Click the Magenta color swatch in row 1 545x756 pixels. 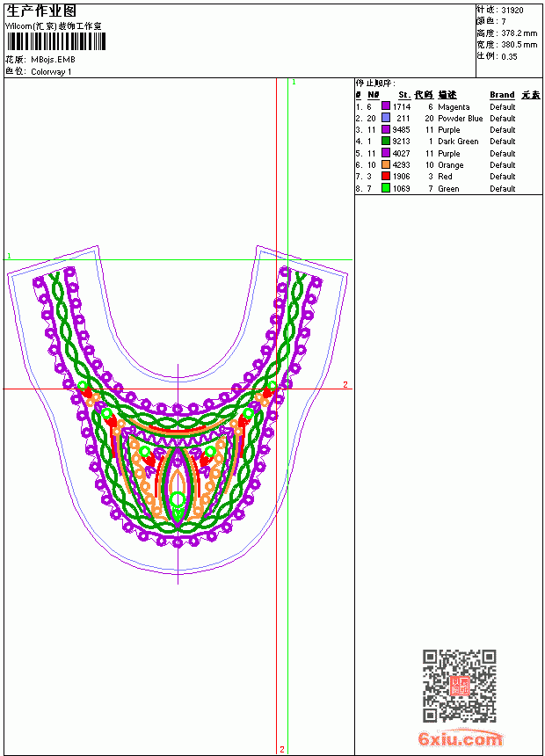click(386, 106)
